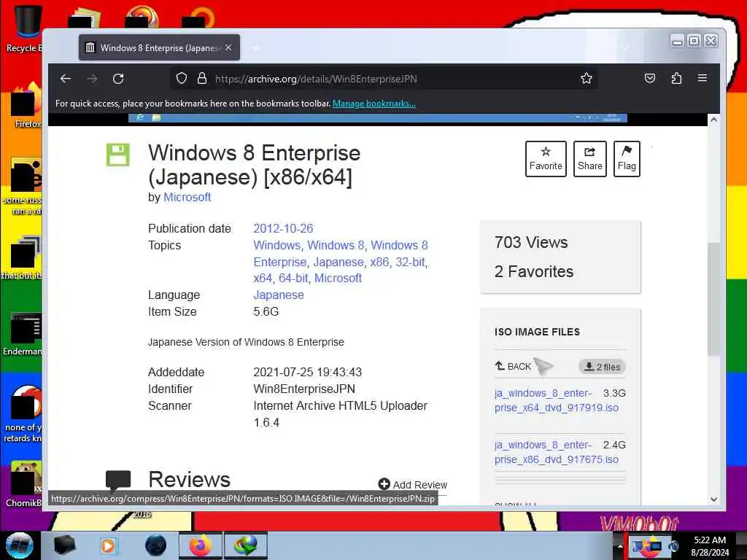The height and width of the screenshot is (560, 747).
Task: Open the 32-bit topic link
Action: point(410,262)
